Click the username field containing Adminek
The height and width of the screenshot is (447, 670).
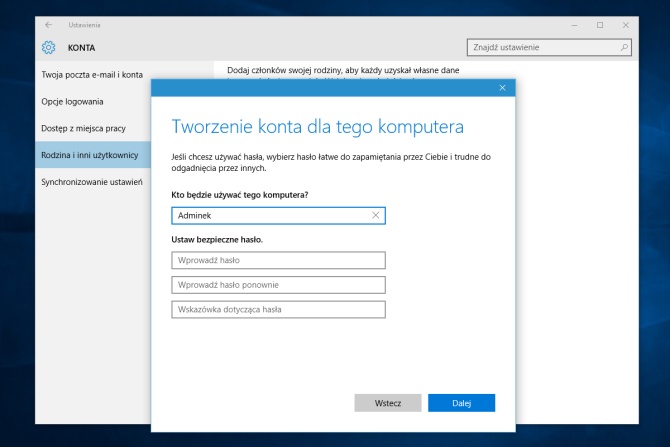coord(268,215)
